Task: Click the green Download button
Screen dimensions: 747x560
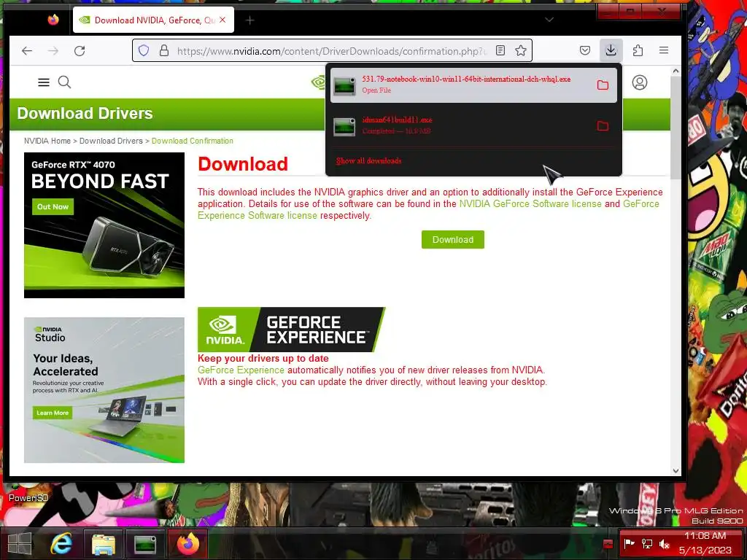Action: click(x=452, y=239)
